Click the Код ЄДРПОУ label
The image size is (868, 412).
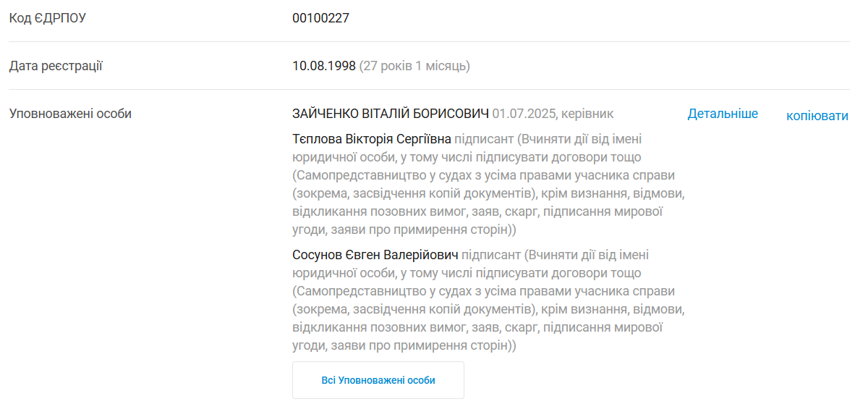click(47, 18)
